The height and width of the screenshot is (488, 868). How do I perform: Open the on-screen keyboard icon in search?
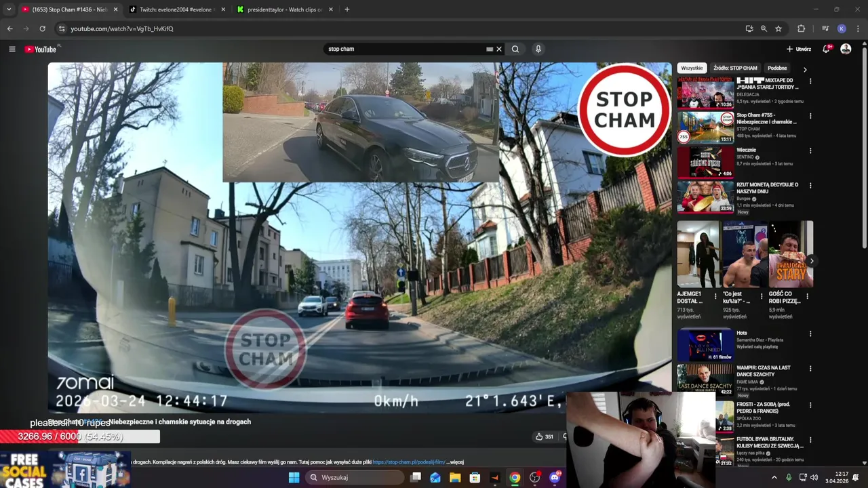[x=490, y=49]
